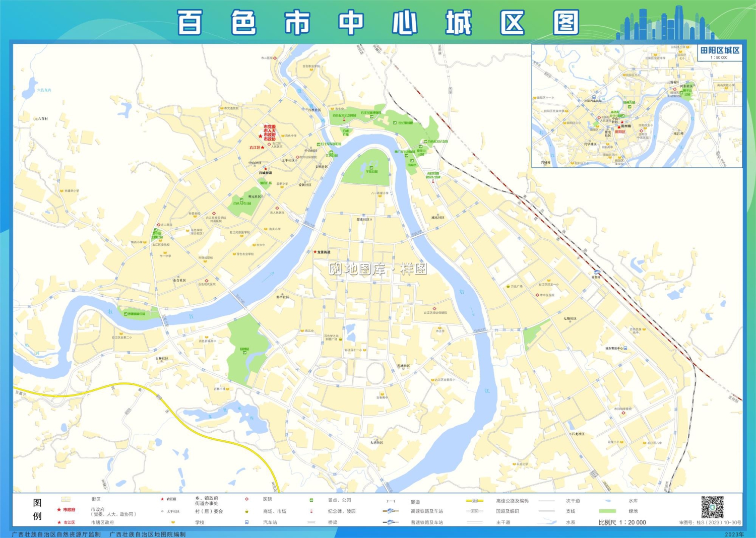Click the tunnel (隧道) legend symbol
756x538 pixels.
pos(391,500)
